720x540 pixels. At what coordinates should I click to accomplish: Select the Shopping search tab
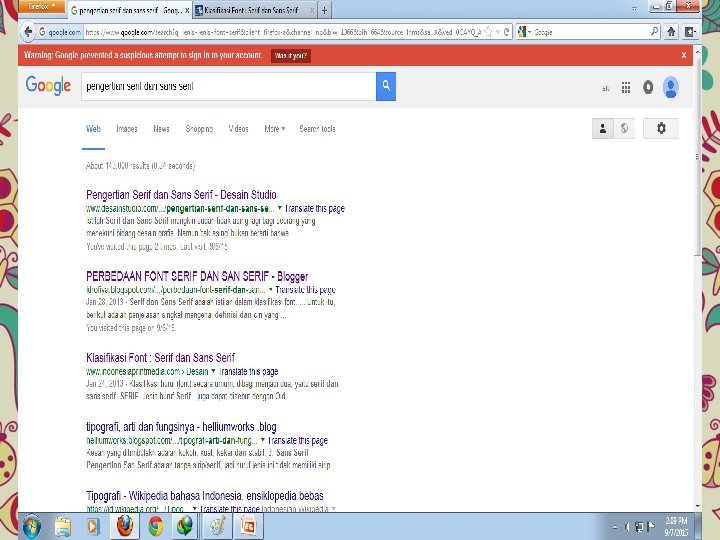tap(199, 129)
